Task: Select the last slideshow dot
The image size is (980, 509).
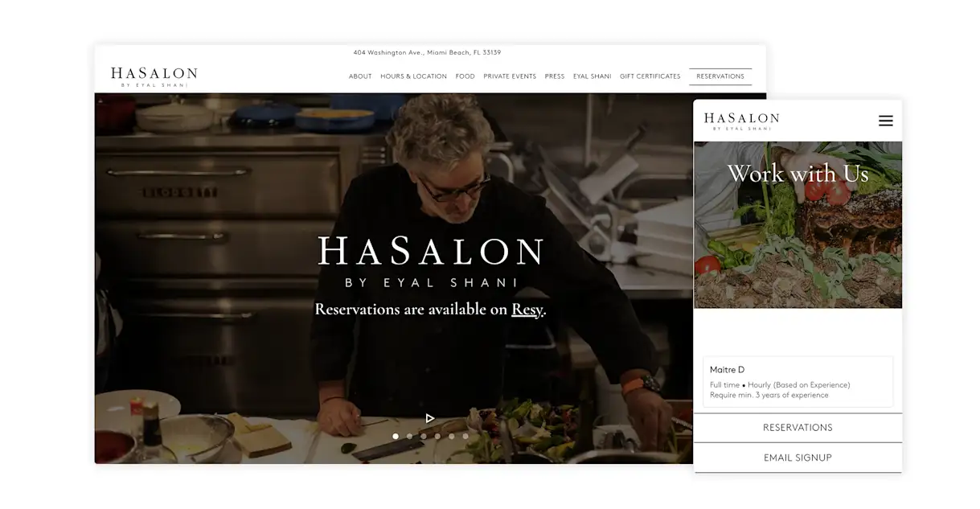Action: pyautogui.click(x=465, y=437)
